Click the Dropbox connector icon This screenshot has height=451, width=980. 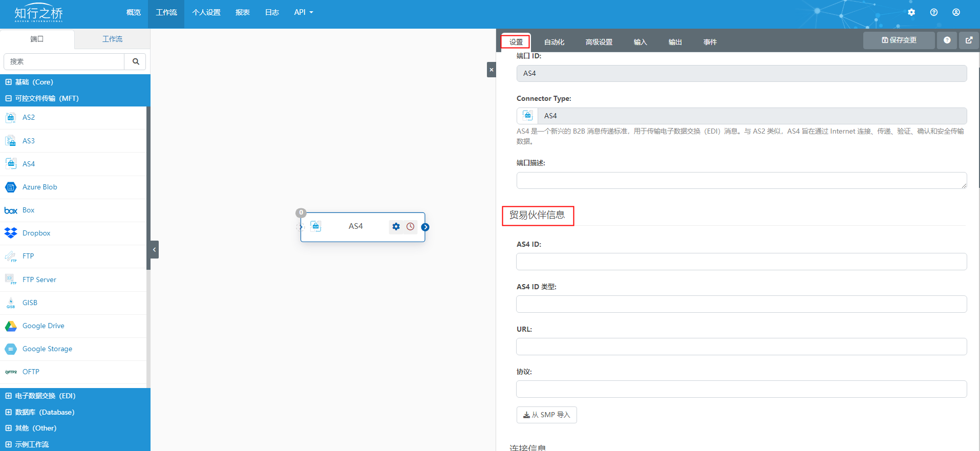pyautogui.click(x=11, y=233)
